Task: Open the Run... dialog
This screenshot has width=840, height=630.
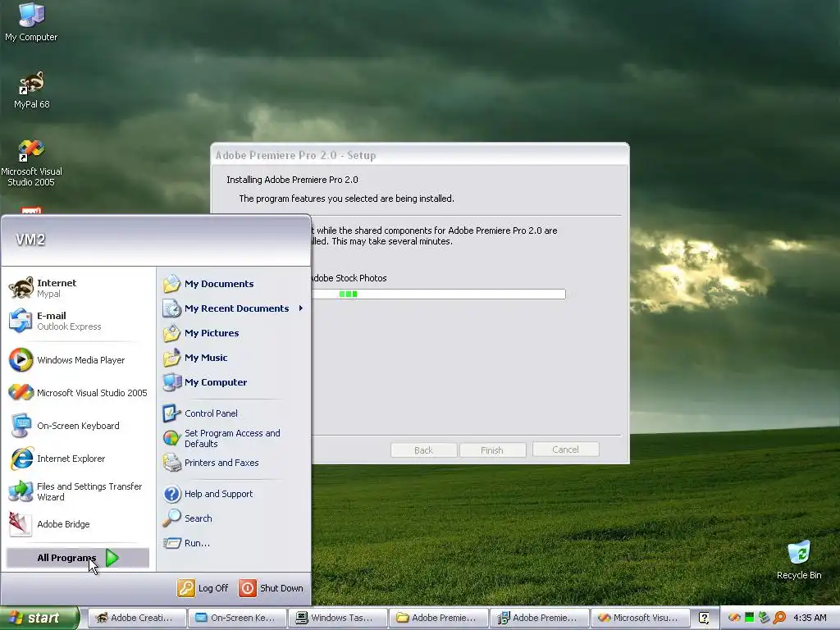Action: [234, 543]
